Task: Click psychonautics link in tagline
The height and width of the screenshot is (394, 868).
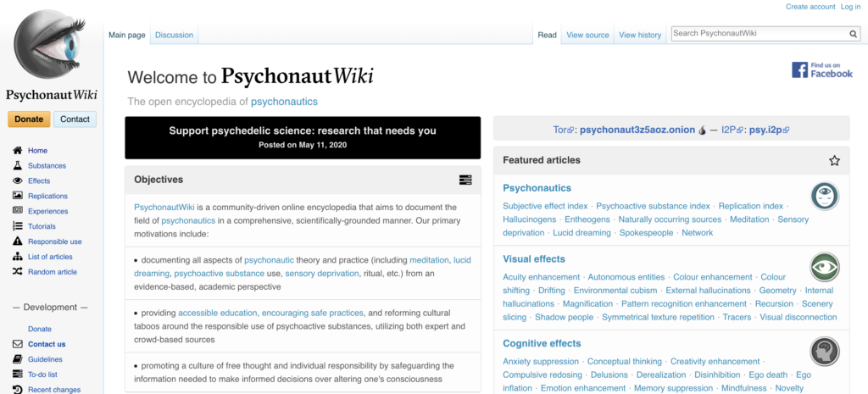Action: pos(284,102)
